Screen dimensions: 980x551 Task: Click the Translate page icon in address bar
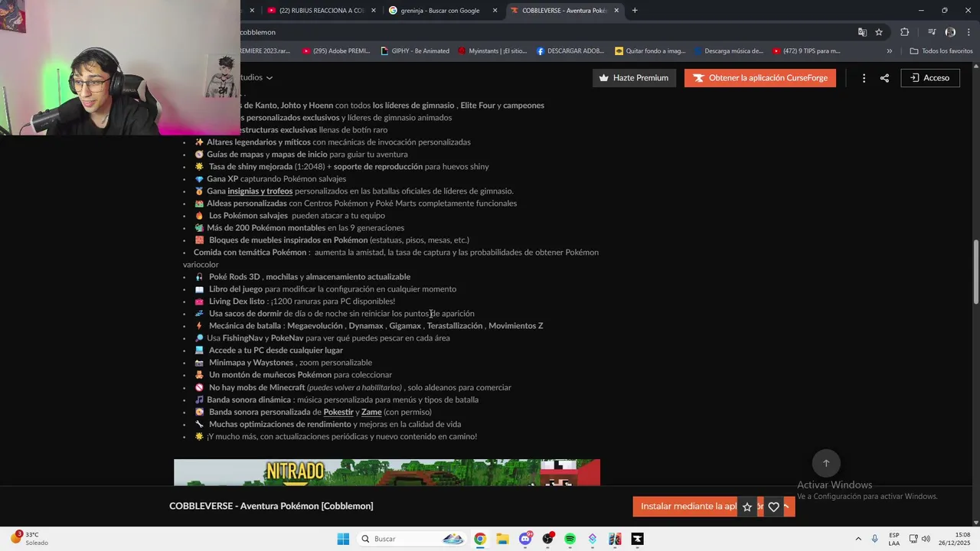(862, 32)
